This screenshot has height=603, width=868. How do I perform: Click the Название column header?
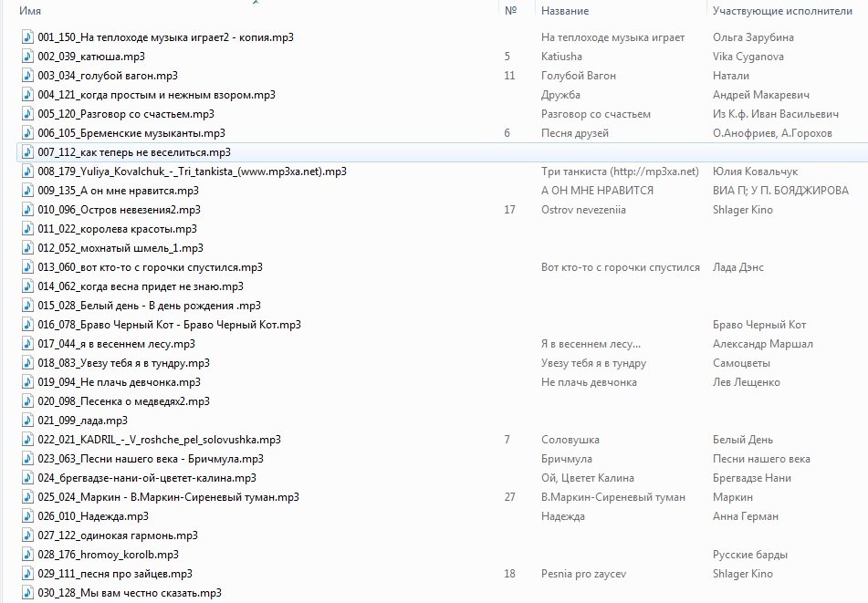click(564, 11)
